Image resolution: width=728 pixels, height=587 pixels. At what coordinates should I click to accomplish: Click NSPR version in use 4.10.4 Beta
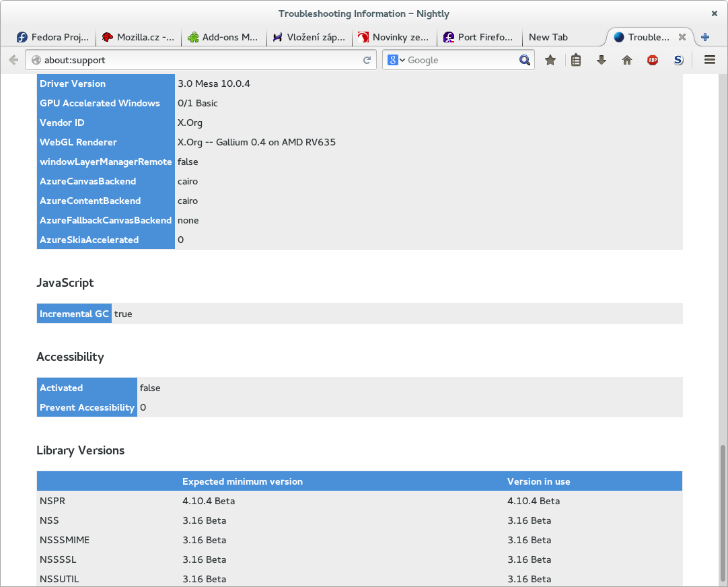[534, 501]
